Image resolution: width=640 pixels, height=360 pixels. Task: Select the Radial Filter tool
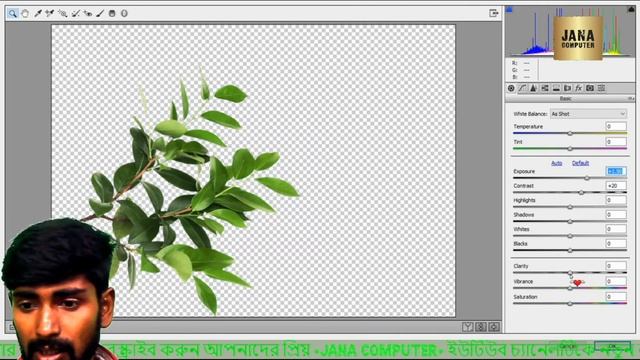point(124,13)
